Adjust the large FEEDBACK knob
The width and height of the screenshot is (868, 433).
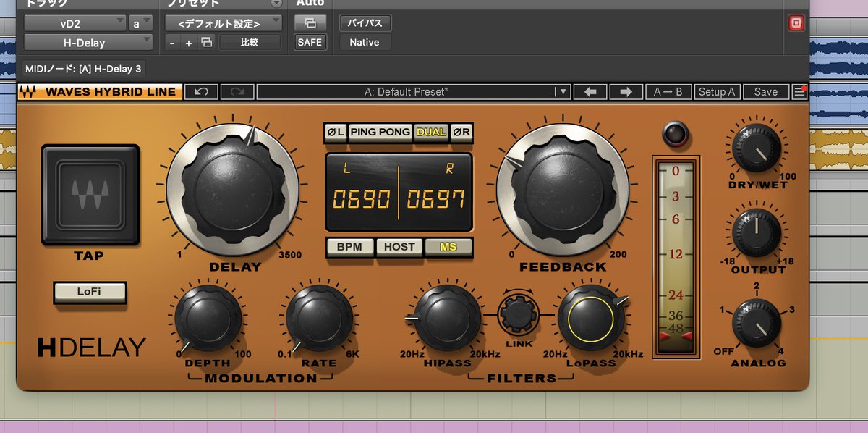[x=561, y=188]
